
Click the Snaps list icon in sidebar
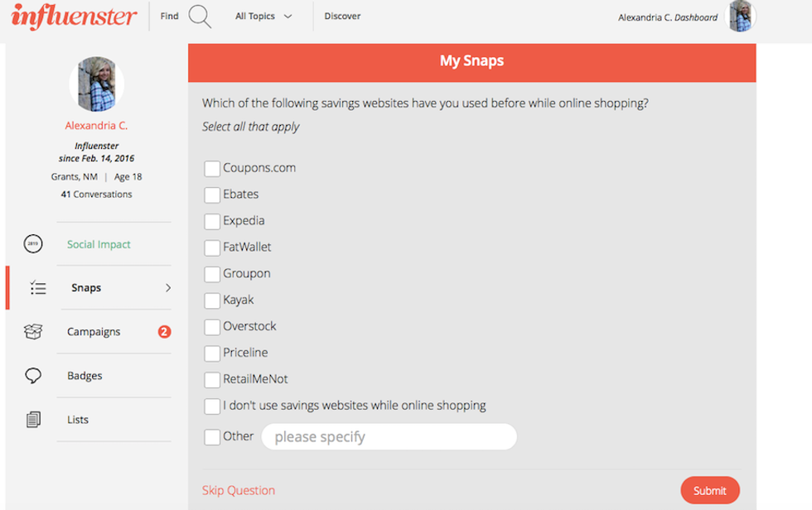click(37, 288)
